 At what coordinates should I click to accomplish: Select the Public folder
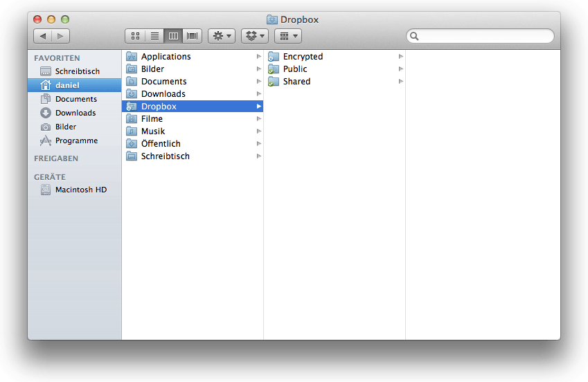point(335,69)
